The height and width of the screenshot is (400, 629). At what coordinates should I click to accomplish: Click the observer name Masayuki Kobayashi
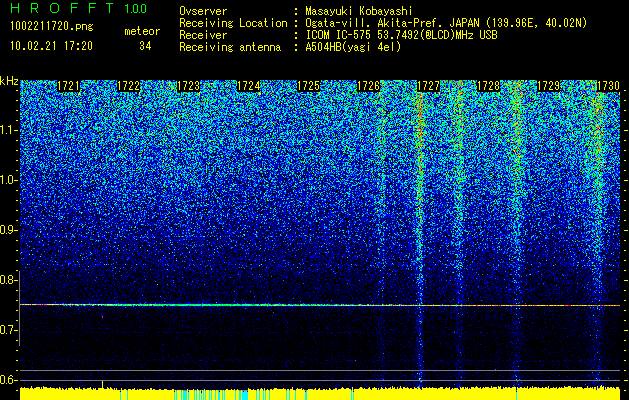pos(359,11)
